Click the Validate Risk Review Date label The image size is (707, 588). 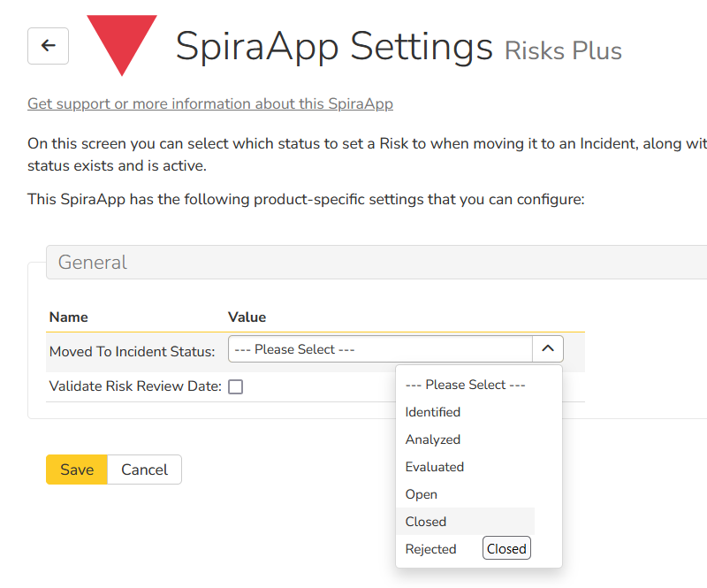135,386
